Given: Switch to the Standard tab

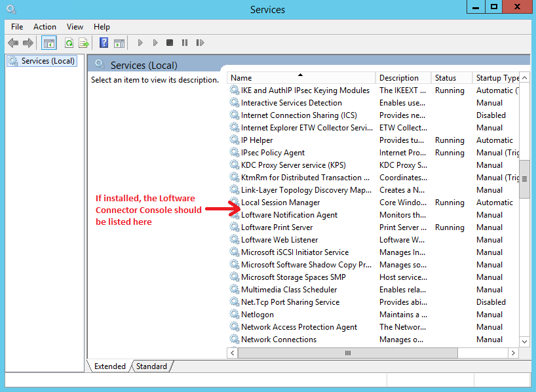Looking at the screenshot, I should click(x=151, y=366).
